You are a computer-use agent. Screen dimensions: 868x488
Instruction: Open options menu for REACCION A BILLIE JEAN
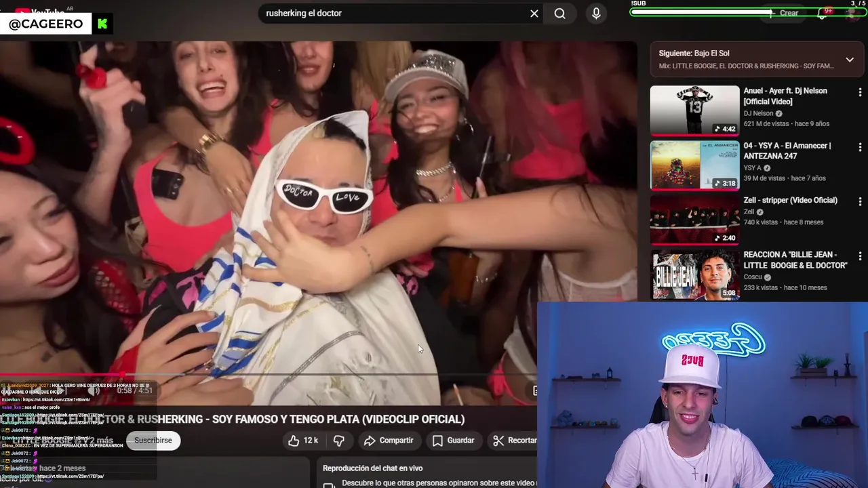[860, 257]
